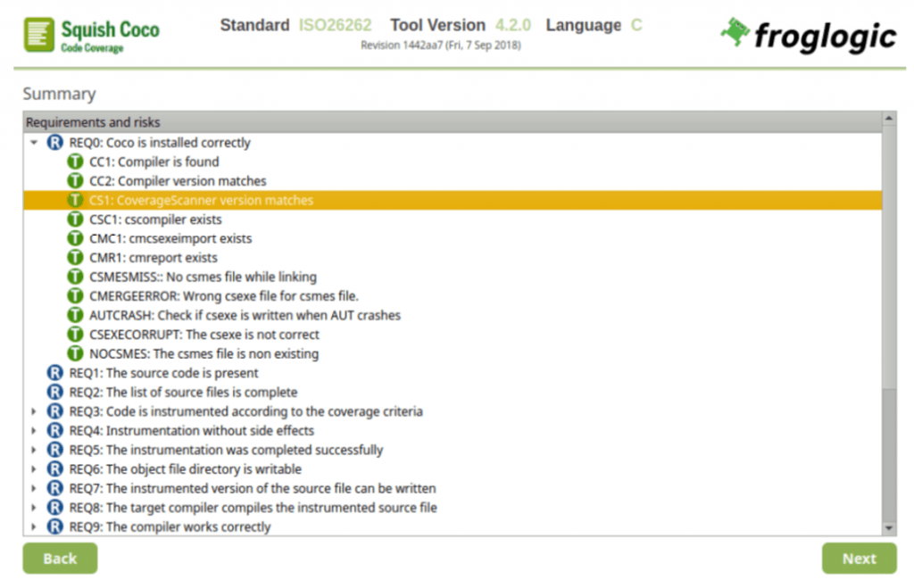This screenshot has width=914, height=588.
Task: Click the blue R icon beside REQ0
Action: [55, 143]
